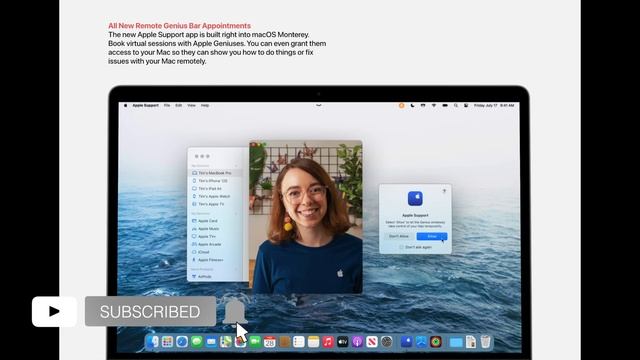Open the Apple Support app menu
The height and width of the screenshot is (360, 640).
[x=145, y=105]
